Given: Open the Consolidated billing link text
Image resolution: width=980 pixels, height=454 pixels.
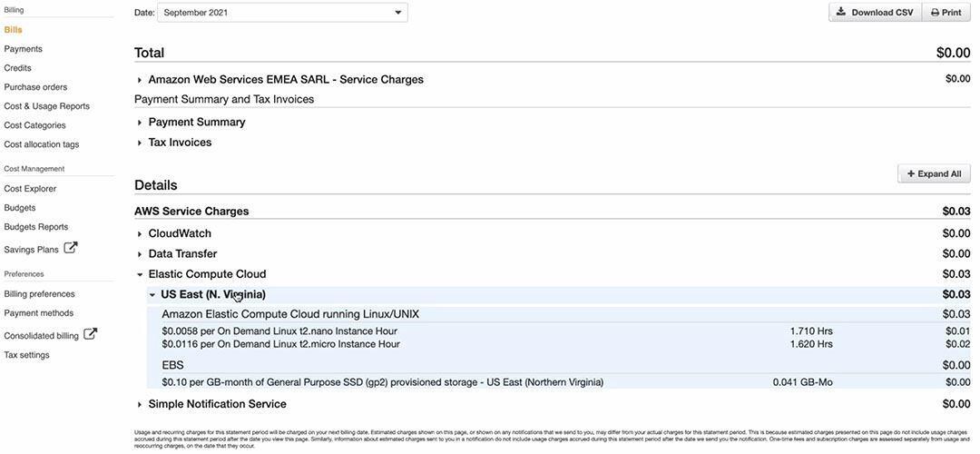Looking at the screenshot, I should coord(41,336).
